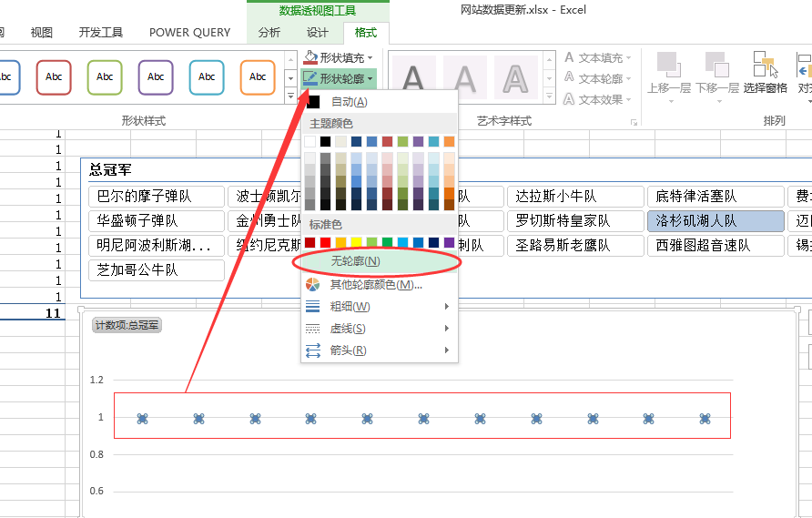Select slicer item 明尼阿波利斯湖...

click(x=157, y=246)
